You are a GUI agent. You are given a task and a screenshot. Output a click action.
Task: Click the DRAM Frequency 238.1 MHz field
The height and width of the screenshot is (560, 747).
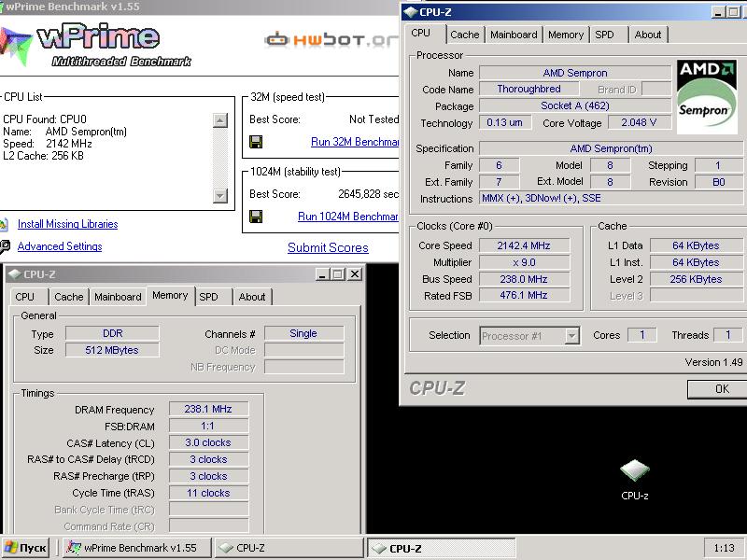208,409
